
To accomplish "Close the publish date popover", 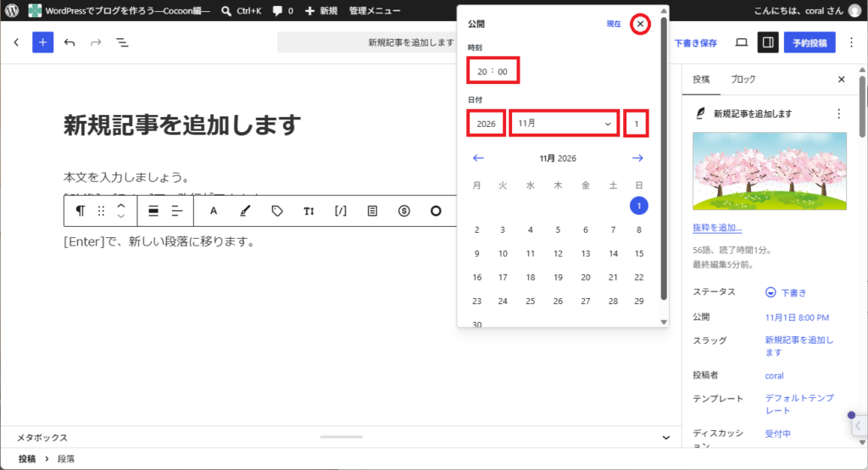I will (640, 24).
